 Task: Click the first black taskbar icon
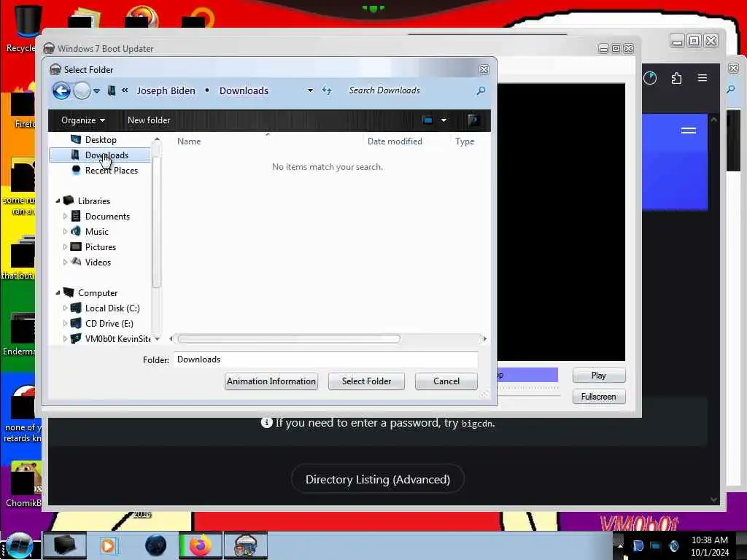click(65, 545)
